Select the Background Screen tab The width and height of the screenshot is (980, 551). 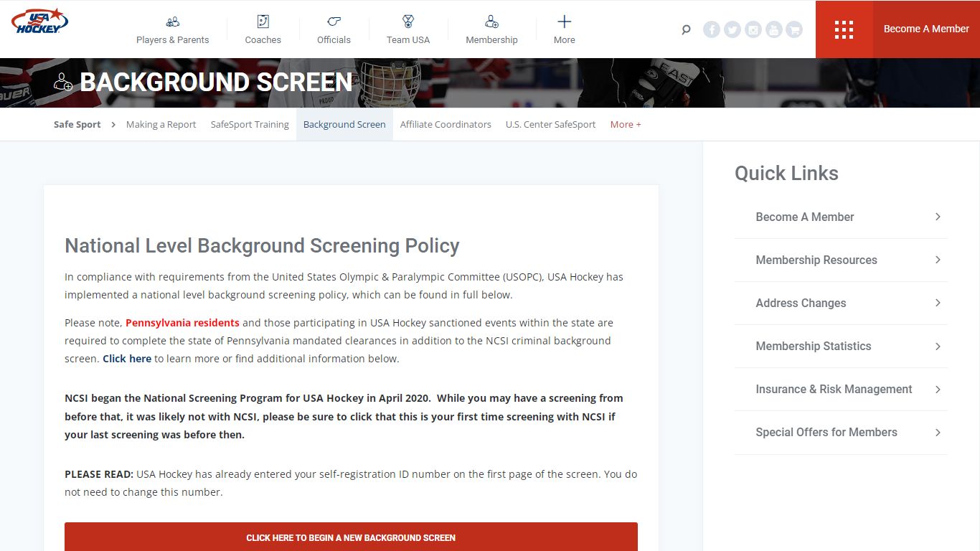(344, 125)
